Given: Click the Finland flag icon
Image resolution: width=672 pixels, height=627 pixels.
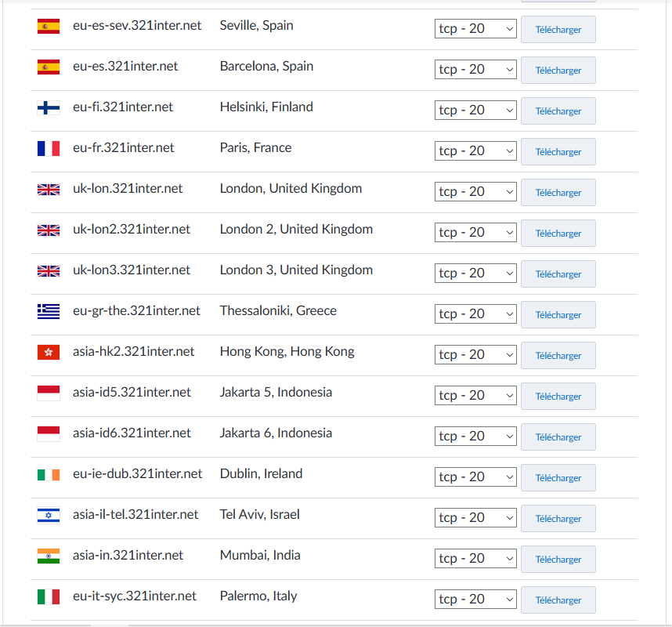Looking at the screenshot, I should (x=49, y=108).
